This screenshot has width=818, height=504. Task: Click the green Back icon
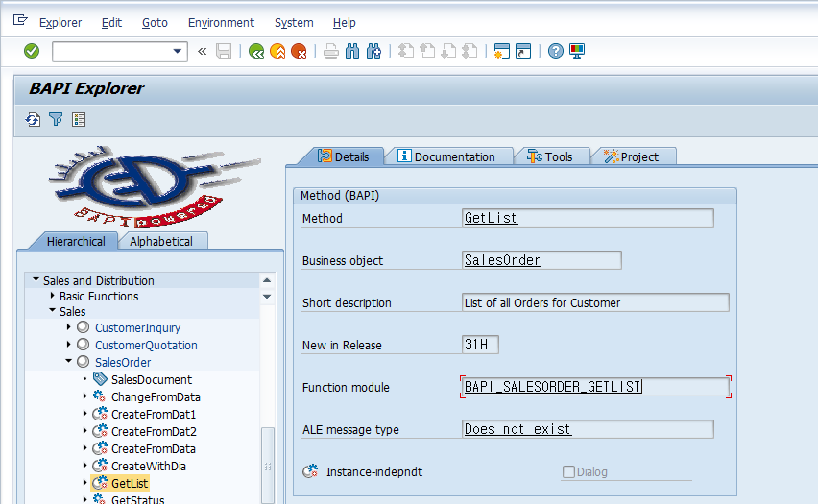click(256, 51)
